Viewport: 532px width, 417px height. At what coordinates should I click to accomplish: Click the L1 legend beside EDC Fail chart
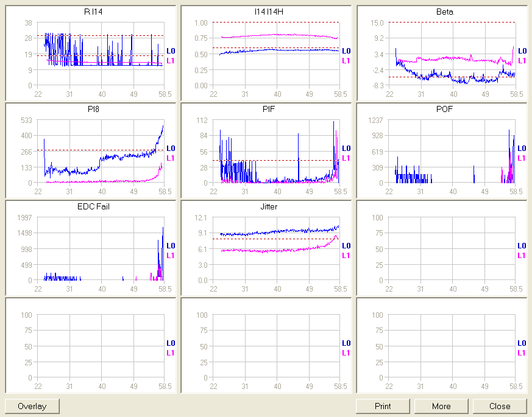pyautogui.click(x=171, y=256)
